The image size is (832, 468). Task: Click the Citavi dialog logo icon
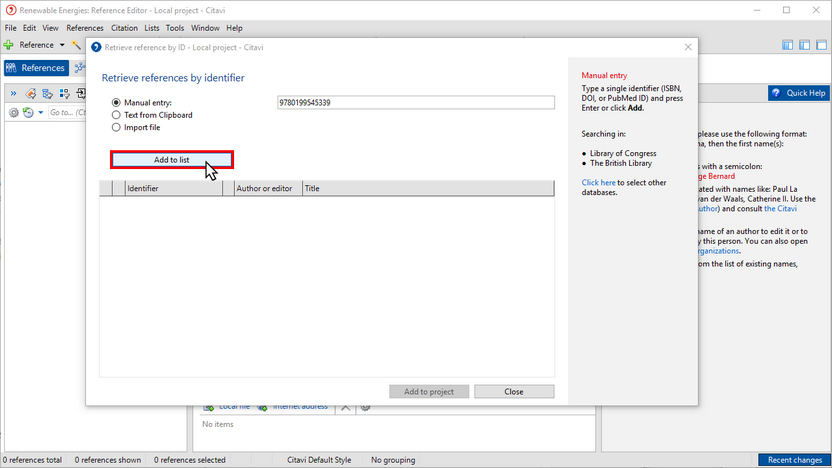[x=96, y=47]
